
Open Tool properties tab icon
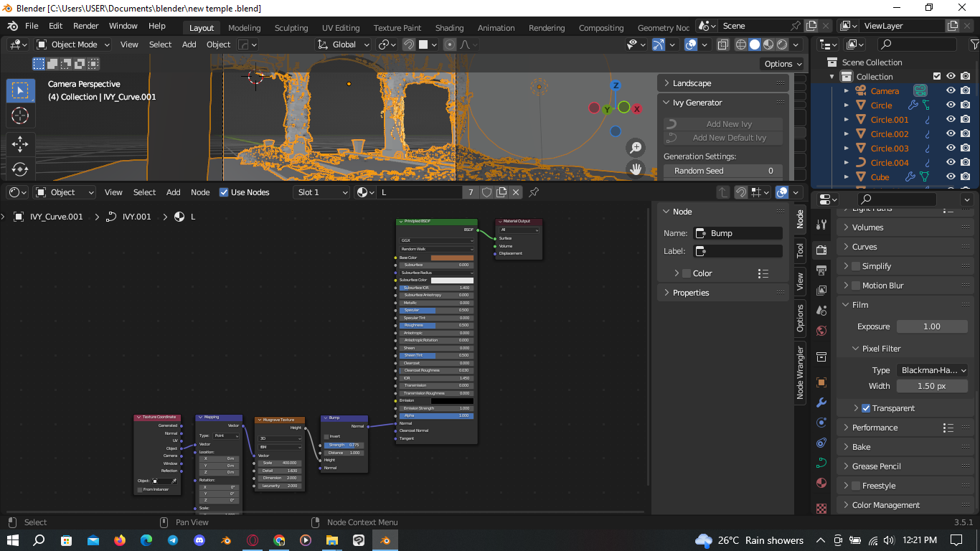pos(821,225)
